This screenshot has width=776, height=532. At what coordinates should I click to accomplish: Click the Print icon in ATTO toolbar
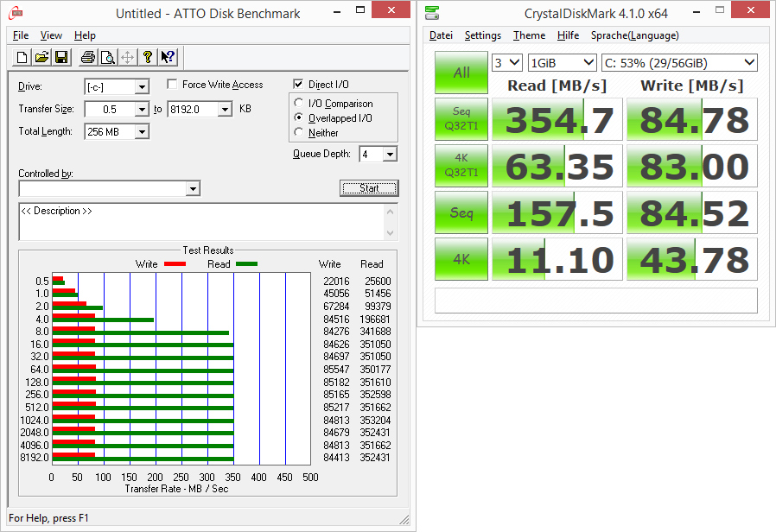[87, 57]
